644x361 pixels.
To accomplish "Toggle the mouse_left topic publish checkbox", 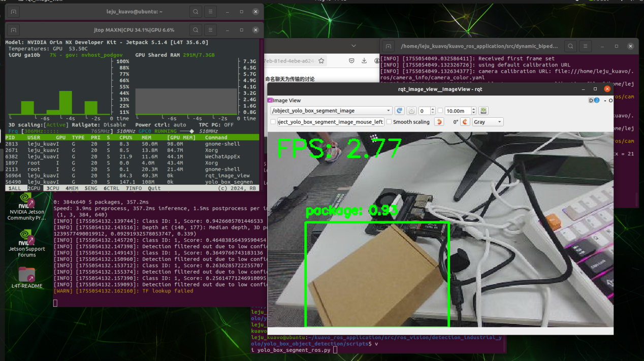I will tap(273, 122).
